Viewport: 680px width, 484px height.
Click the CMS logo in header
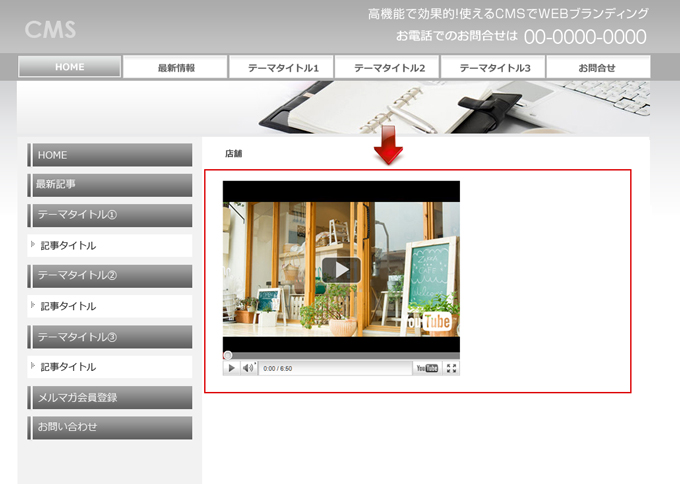point(50,29)
